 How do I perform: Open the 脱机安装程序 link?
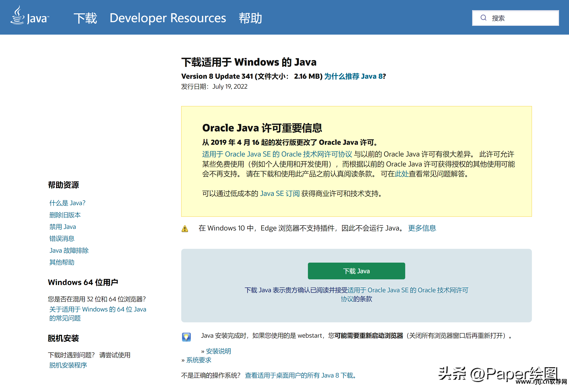pos(68,365)
